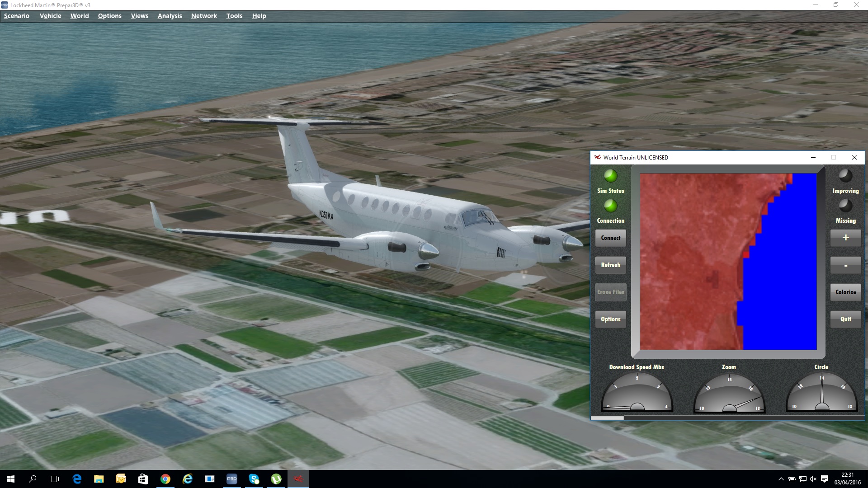Open the Windows Start menu
868x488 pixels.
[x=11, y=479]
